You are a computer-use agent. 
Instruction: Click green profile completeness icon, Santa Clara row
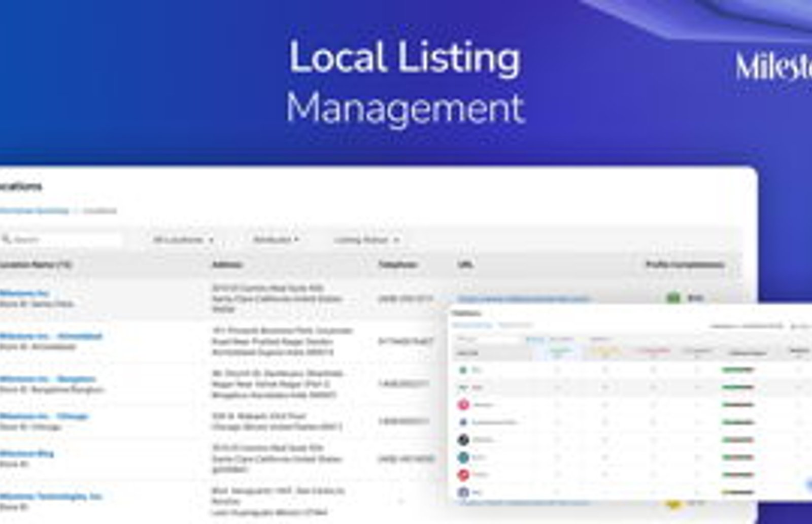[x=673, y=298]
